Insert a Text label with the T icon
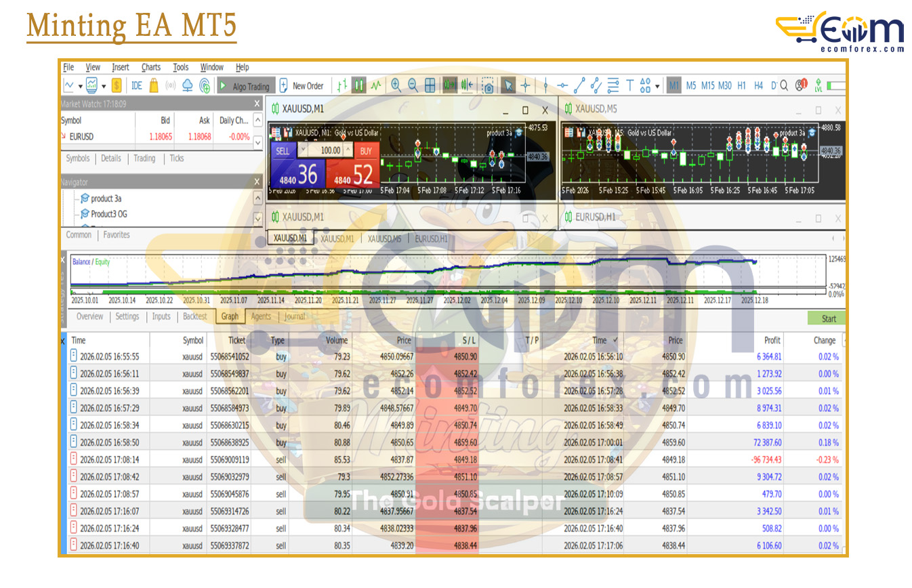The height and width of the screenshot is (588, 912). pos(630,85)
